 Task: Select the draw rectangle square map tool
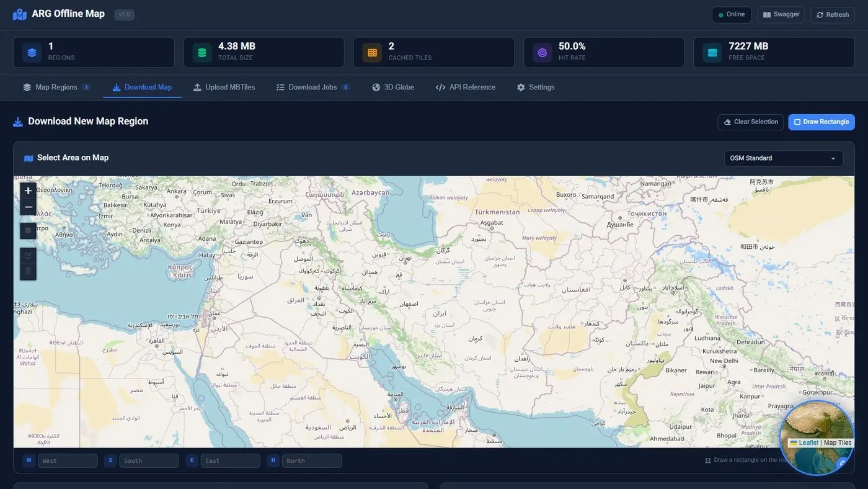[x=29, y=231]
